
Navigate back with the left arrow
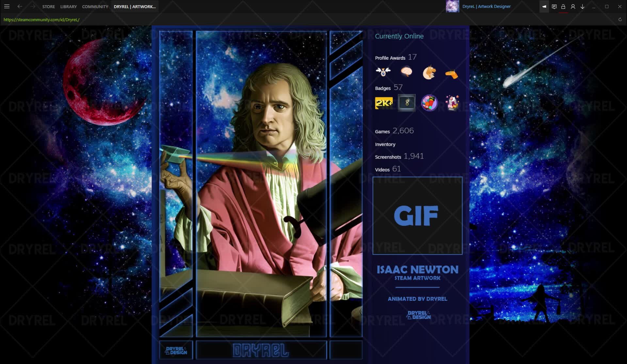click(20, 6)
